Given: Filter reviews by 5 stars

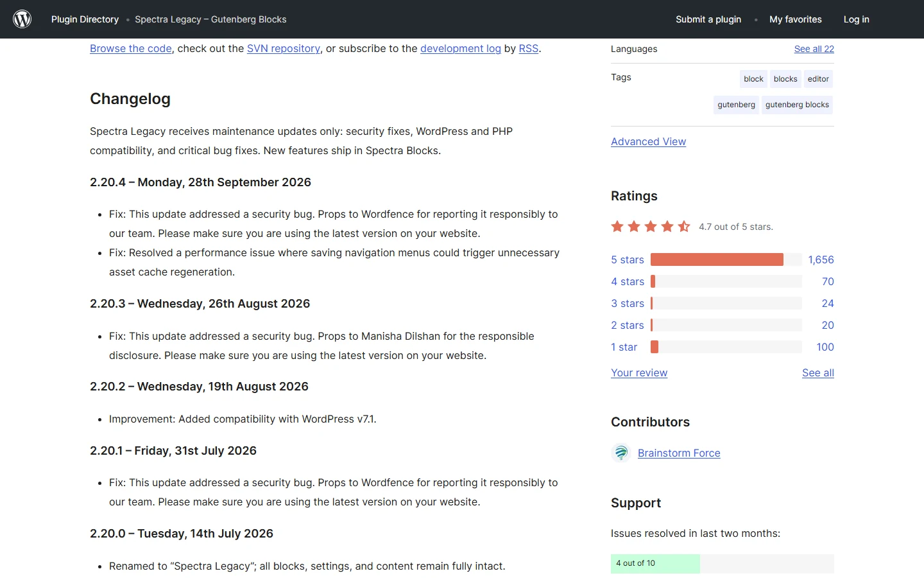Looking at the screenshot, I should [x=628, y=259].
